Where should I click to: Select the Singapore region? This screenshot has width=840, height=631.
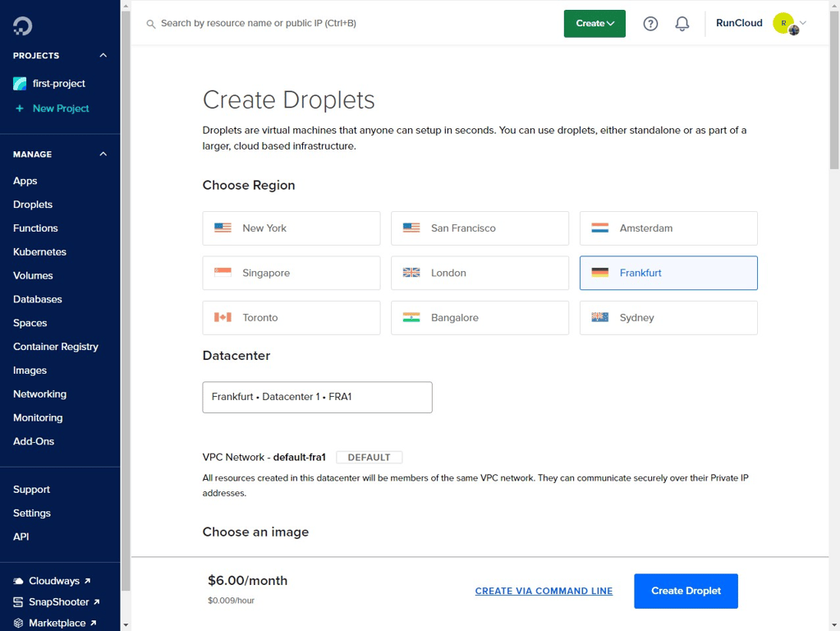[291, 273]
